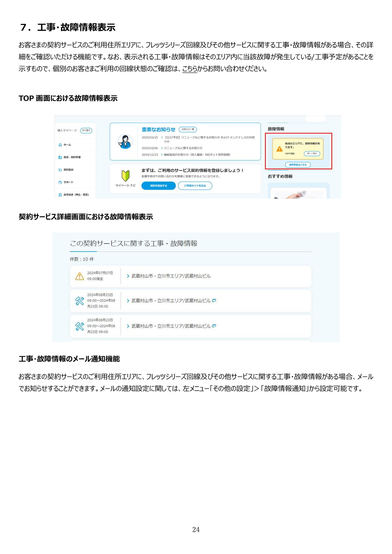Open the 2025/03/06 リニューアルに関するお知らせ link
This screenshot has height=554, width=392.
click(183, 148)
